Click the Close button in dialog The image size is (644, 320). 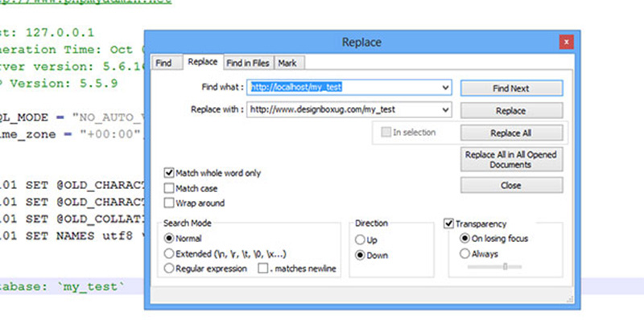[x=511, y=186]
